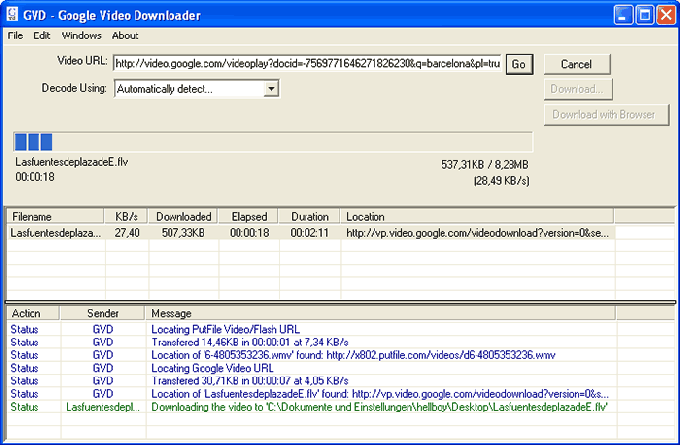
Task: Select log row Transfered 14,46KB
Action: [312, 342]
